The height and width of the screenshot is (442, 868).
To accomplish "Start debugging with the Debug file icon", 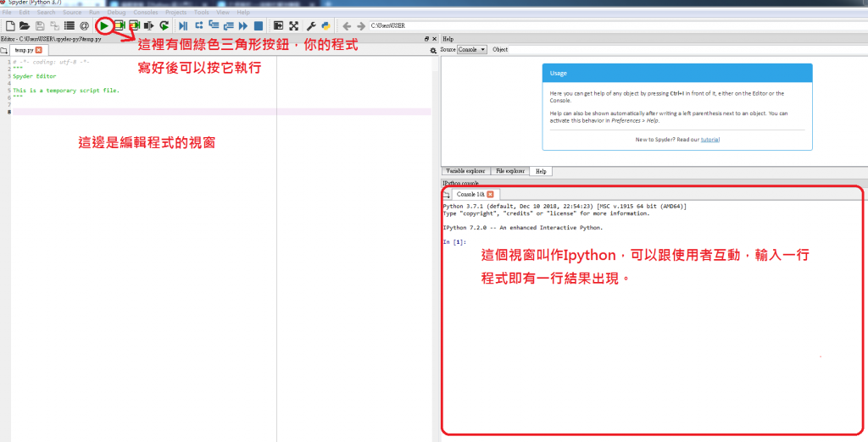I will tap(184, 25).
